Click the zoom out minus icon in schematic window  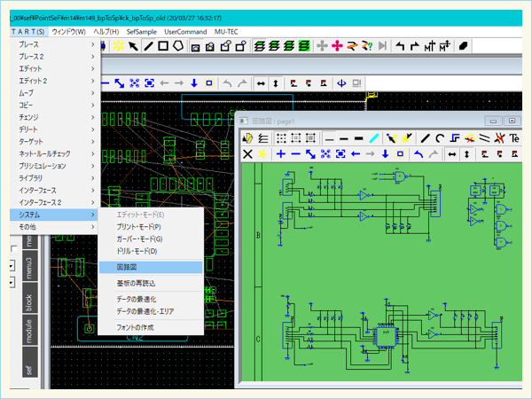(x=295, y=154)
